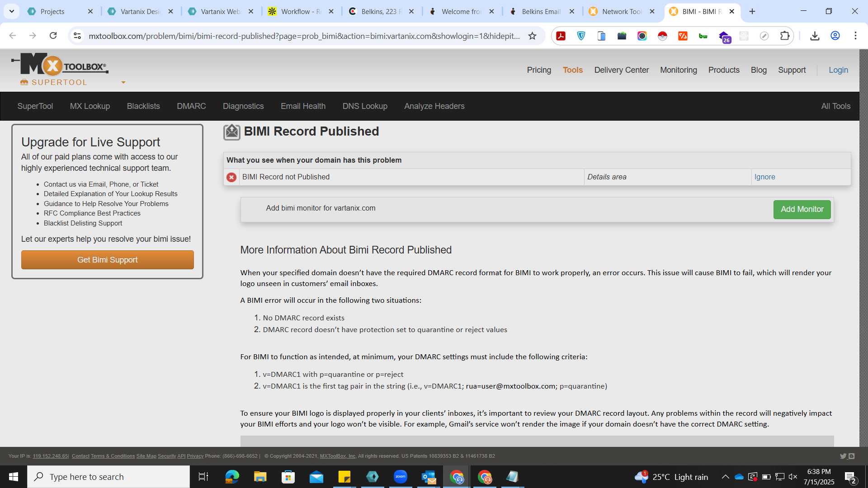Open Chrome three-dot menu
Image resolution: width=868 pixels, height=488 pixels.
(x=855, y=36)
